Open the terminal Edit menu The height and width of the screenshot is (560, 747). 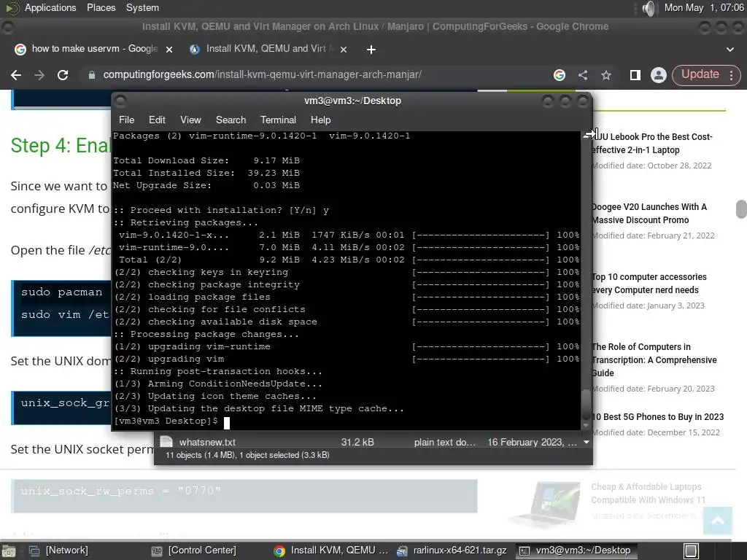157,120
